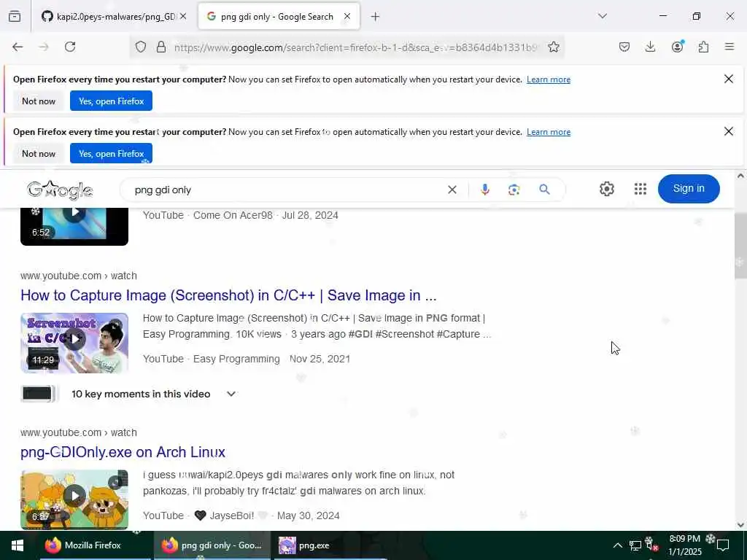
Task: Focus the google.com address bar
Action: click(x=355, y=47)
